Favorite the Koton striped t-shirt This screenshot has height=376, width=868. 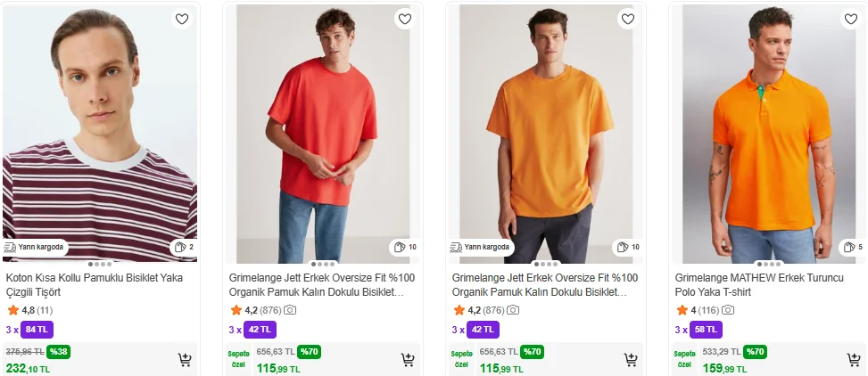coord(182,19)
